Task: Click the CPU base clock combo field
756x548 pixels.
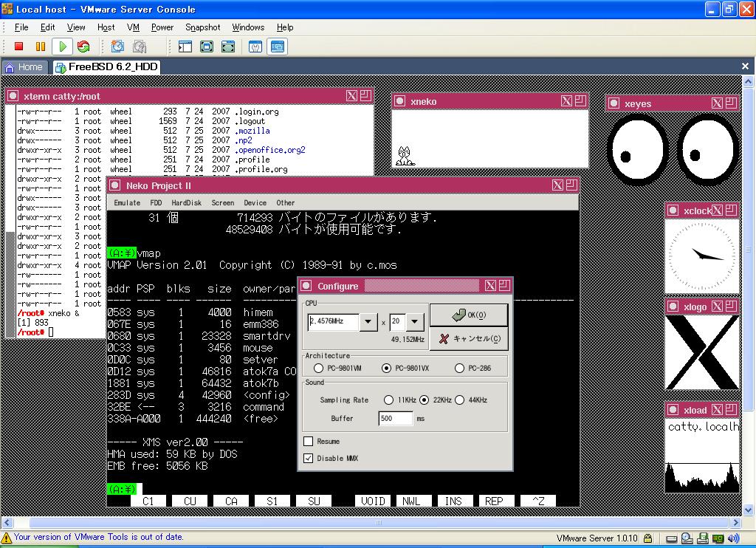Action: coord(333,322)
